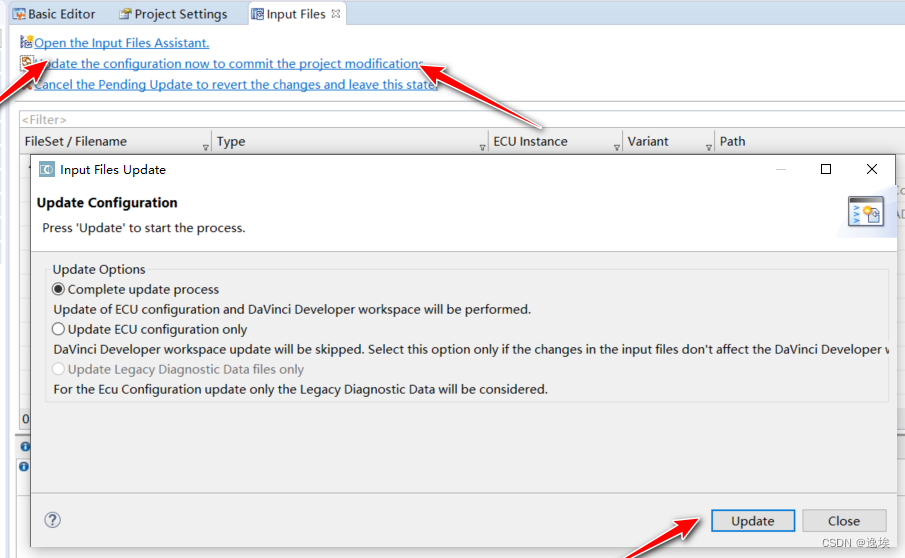905x558 pixels.
Task: Click the Input Files Update title icon
Action: [47, 170]
